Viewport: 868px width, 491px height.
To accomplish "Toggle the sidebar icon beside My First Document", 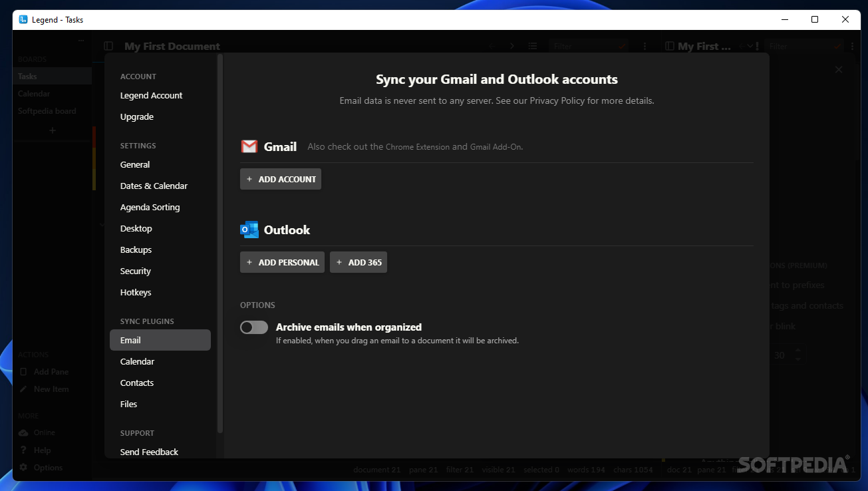I will click(108, 46).
